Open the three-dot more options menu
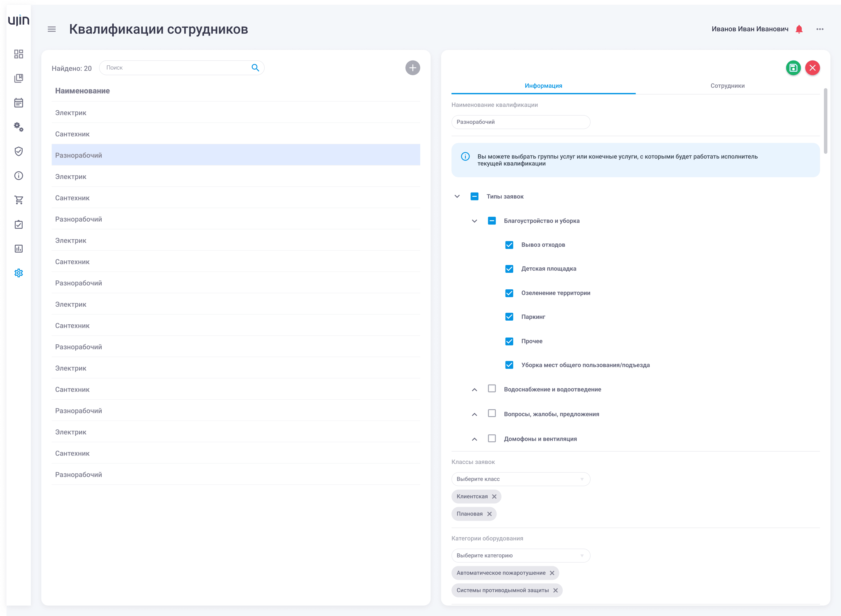The image size is (841, 616). (820, 29)
